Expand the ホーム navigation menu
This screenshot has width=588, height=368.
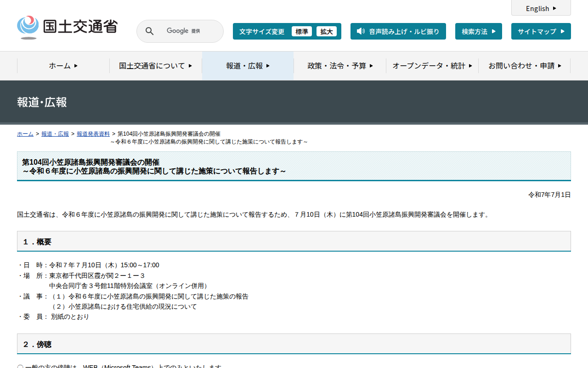63,66
